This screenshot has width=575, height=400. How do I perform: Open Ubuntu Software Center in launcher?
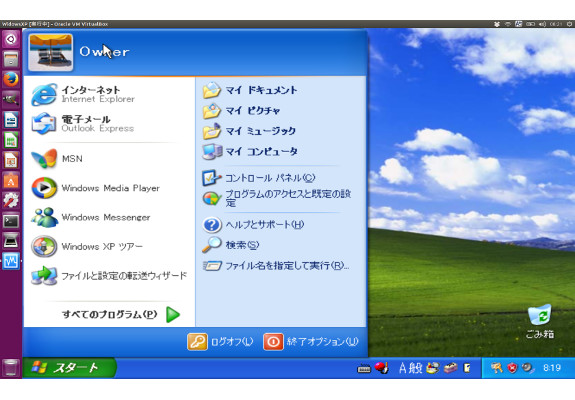tap(11, 180)
